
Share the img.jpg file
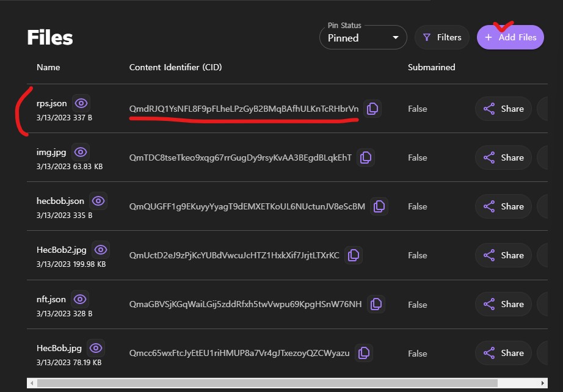tap(503, 158)
